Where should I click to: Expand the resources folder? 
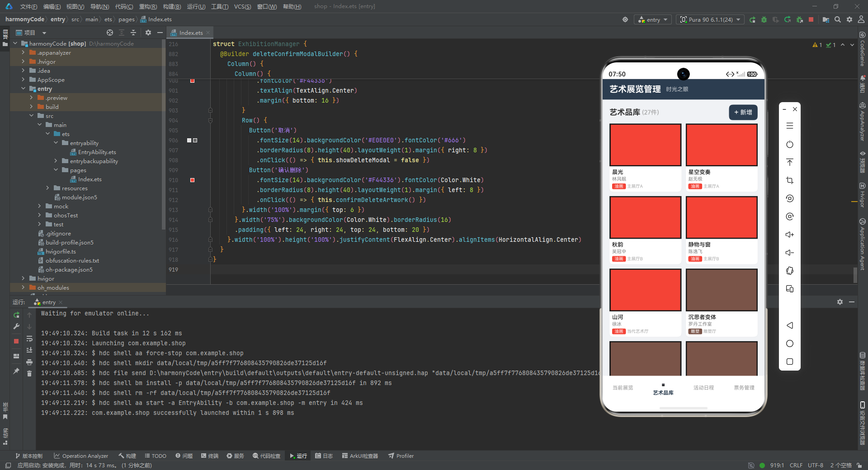pyautogui.click(x=47, y=188)
